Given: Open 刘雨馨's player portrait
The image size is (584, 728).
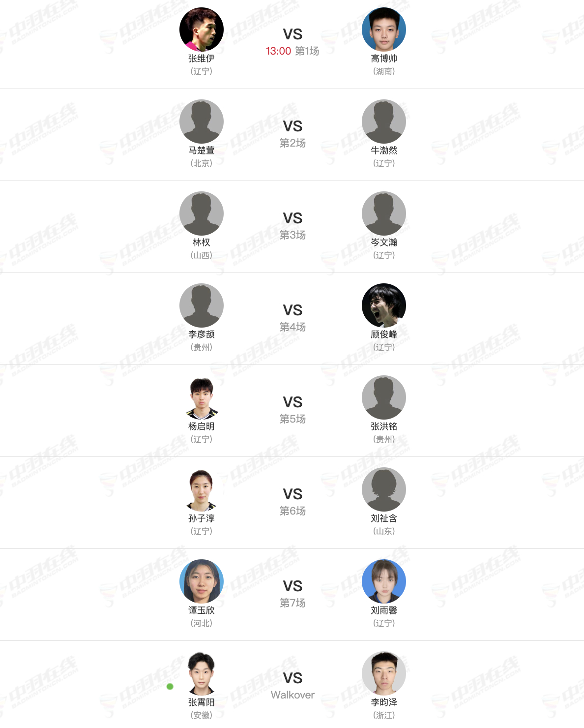Looking at the screenshot, I should coord(384,581).
